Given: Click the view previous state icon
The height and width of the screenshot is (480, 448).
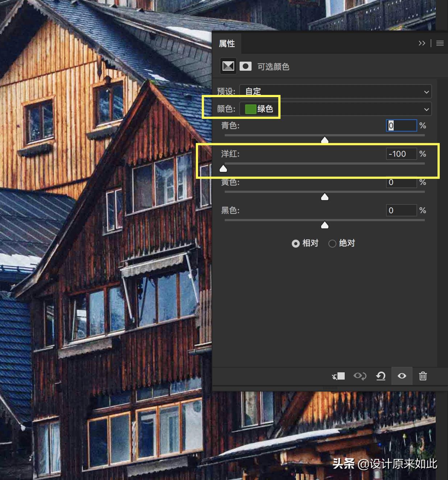Looking at the screenshot, I should click(360, 376).
